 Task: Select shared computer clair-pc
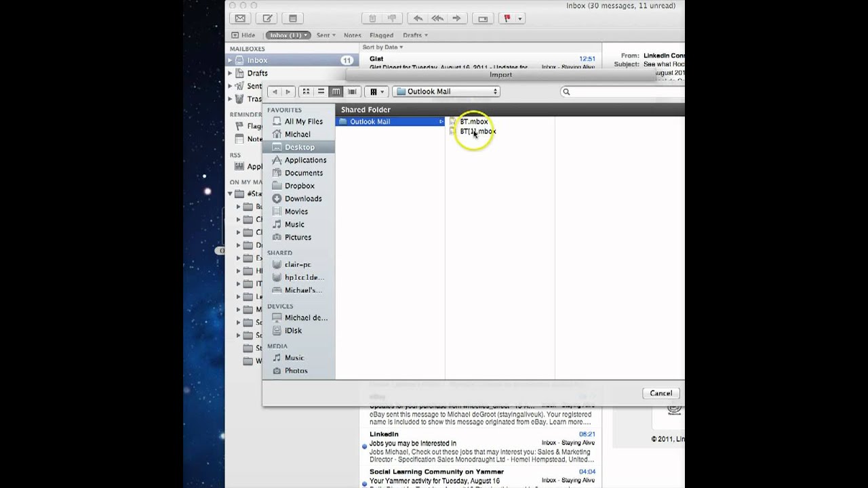(298, 264)
